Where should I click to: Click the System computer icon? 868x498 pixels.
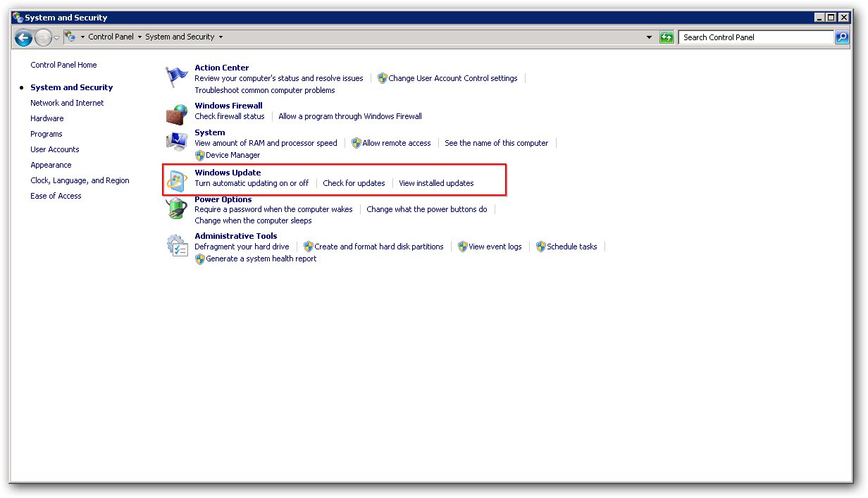pos(176,141)
